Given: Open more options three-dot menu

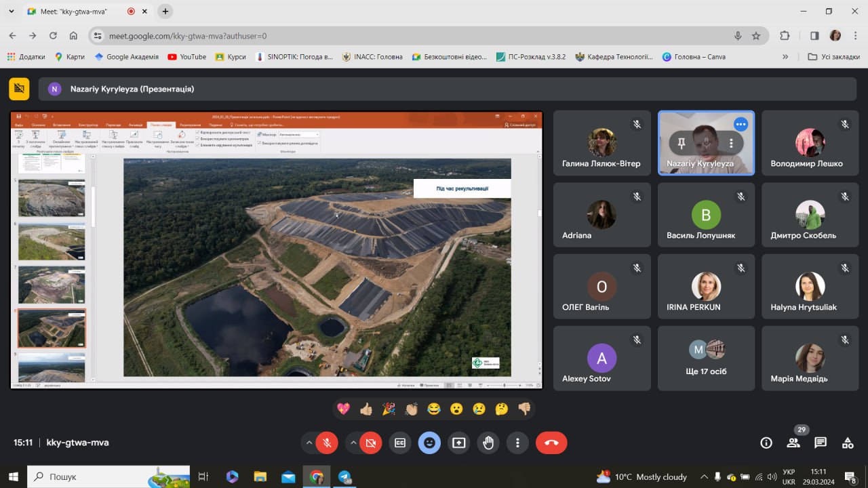Looking at the screenshot, I should point(517,443).
